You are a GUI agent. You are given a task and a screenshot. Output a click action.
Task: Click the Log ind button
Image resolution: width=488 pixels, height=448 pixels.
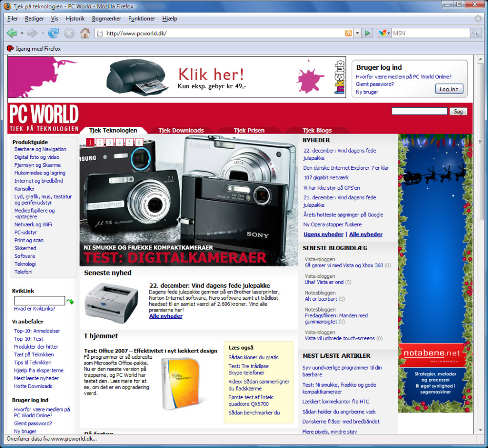449,89
